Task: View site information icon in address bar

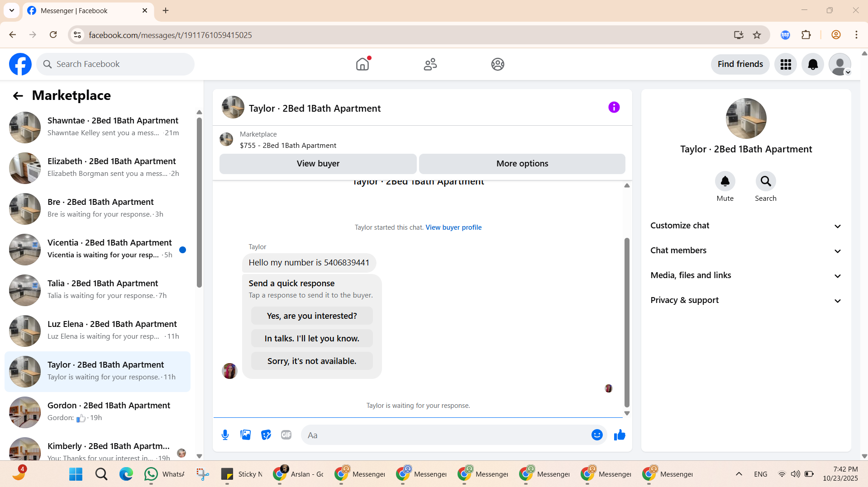Action: tap(77, 35)
